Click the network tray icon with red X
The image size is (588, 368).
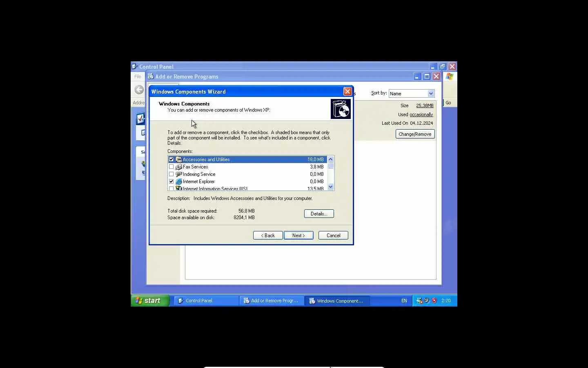(x=419, y=301)
